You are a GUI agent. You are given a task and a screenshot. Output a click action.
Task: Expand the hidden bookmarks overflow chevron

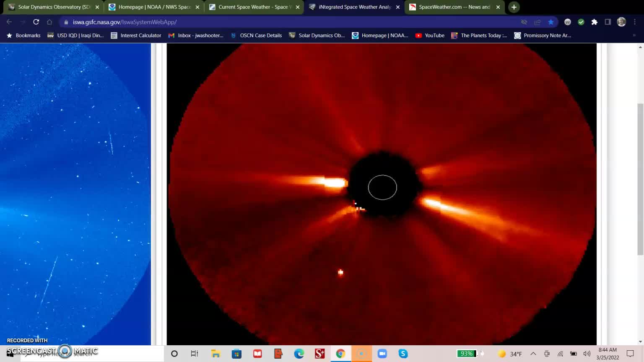click(634, 36)
